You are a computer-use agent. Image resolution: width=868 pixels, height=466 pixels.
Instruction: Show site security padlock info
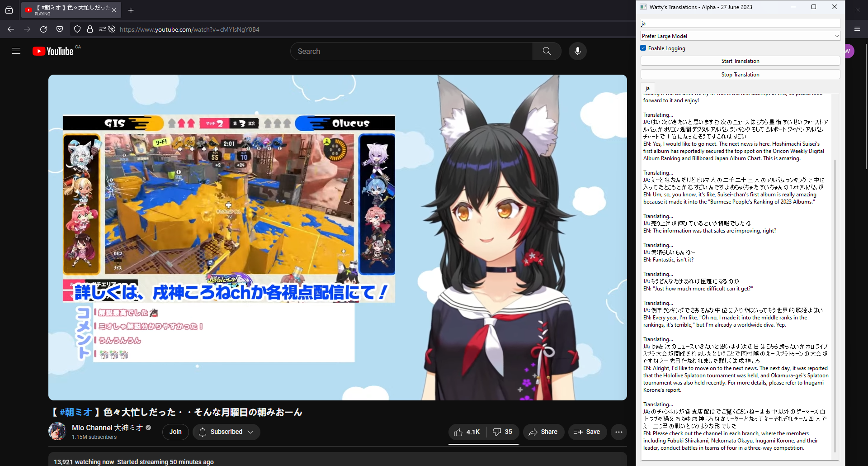pos(90,29)
